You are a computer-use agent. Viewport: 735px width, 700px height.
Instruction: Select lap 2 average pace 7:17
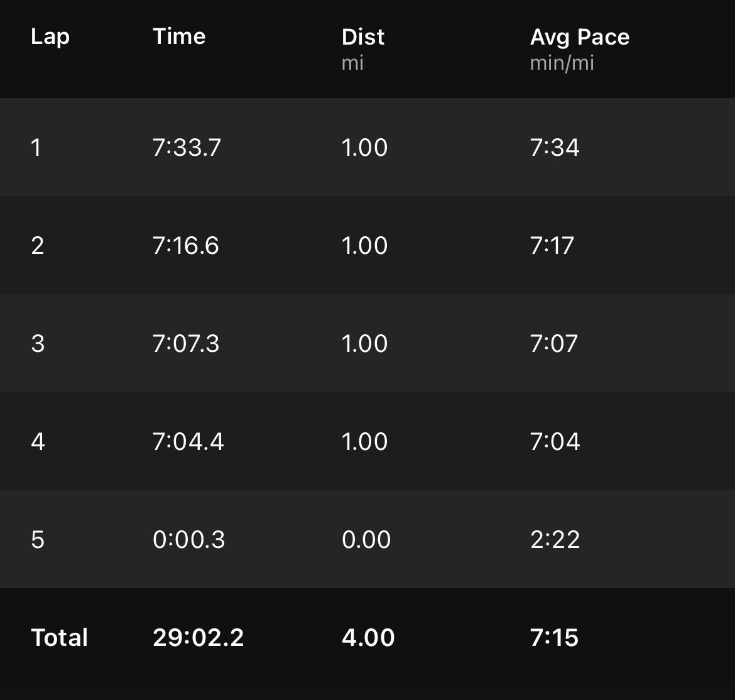[552, 246]
